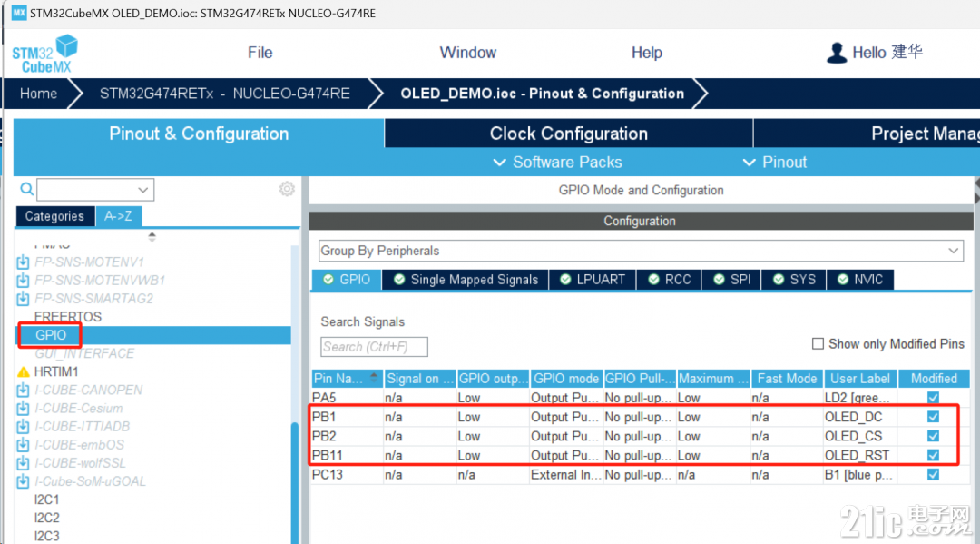Select the PB1 pin row
The height and width of the screenshot is (544, 980).
640,417
